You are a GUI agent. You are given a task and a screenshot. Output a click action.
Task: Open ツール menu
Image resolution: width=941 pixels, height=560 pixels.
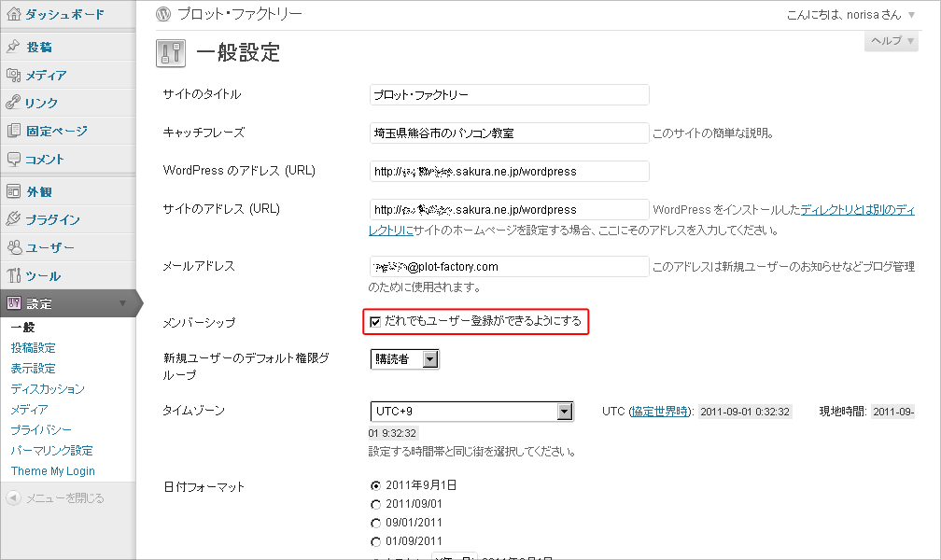(x=43, y=276)
